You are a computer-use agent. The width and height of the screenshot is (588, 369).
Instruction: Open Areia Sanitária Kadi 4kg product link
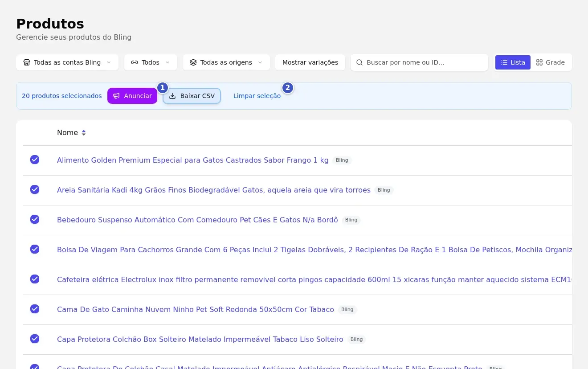tap(214, 190)
